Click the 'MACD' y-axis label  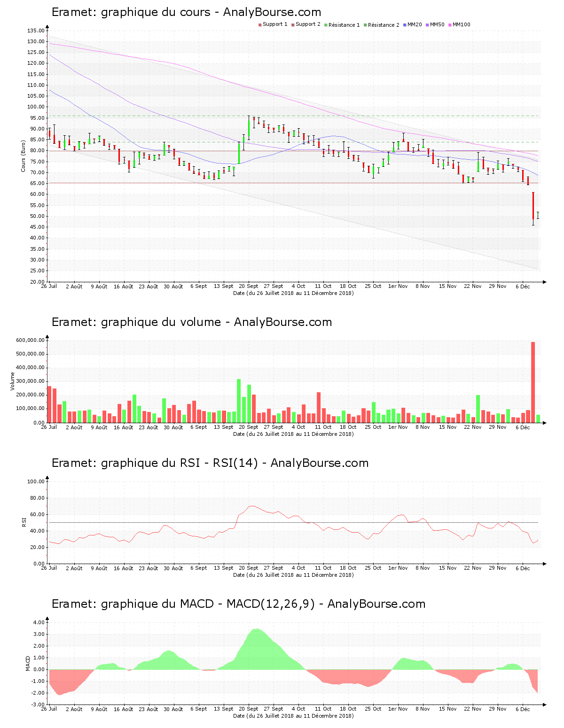28,663
